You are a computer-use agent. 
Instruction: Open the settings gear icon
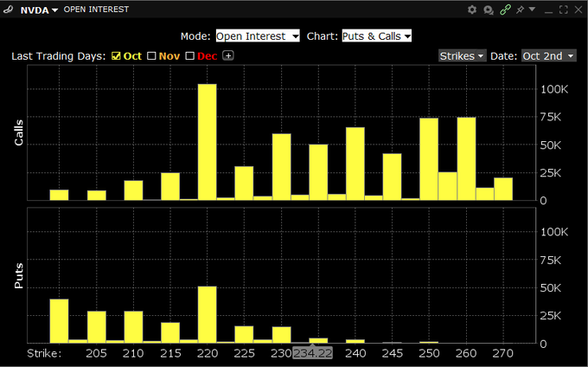coord(472,10)
